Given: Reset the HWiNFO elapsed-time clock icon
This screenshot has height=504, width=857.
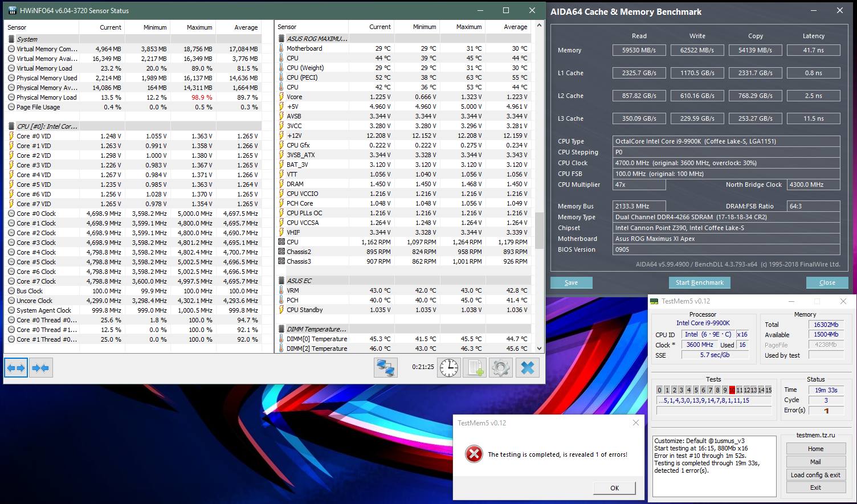Looking at the screenshot, I should (x=449, y=368).
